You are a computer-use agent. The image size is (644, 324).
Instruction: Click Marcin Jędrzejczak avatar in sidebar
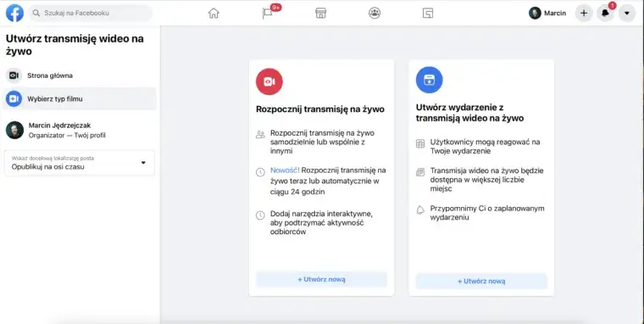point(14,130)
